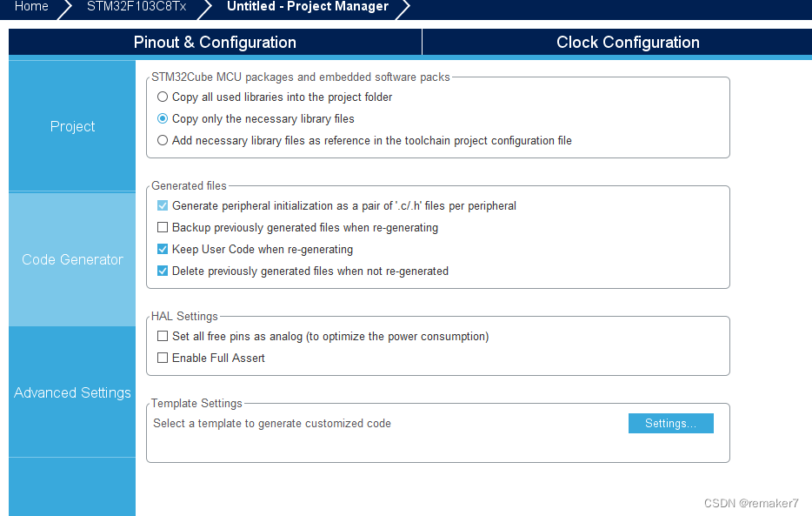Go to the Home breadcrumb

click(x=31, y=7)
